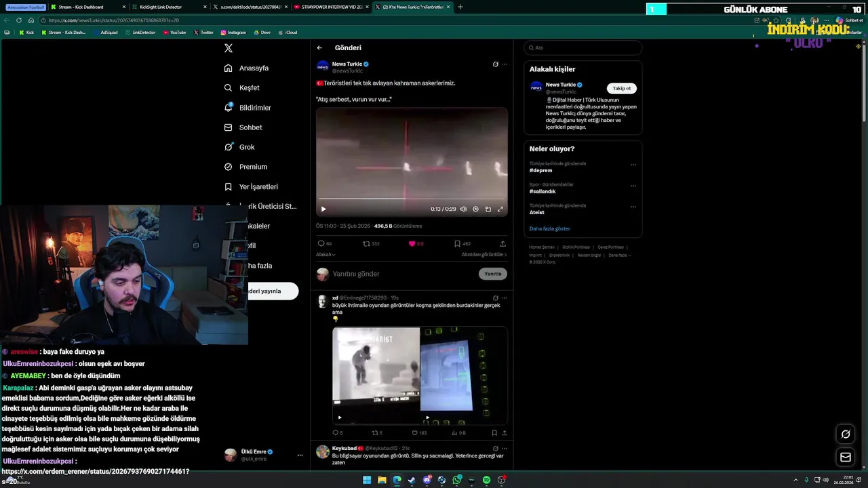This screenshot has height=488, width=868.
Task: Seek on the video progress bar
Action: tap(412, 199)
